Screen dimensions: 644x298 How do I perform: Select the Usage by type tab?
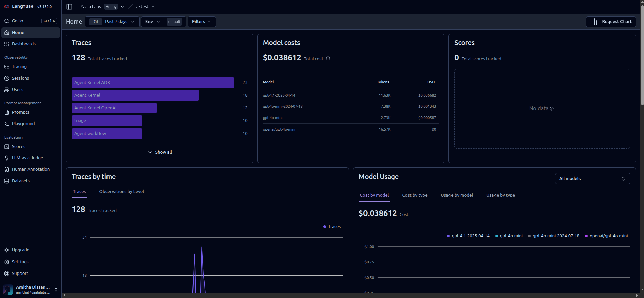[x=501, y=195]
